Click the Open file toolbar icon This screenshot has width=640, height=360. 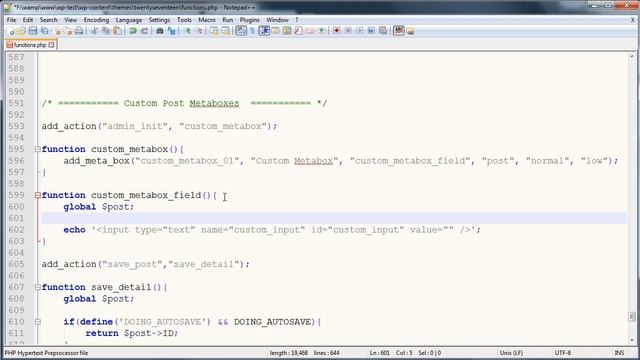coord(22,31)
